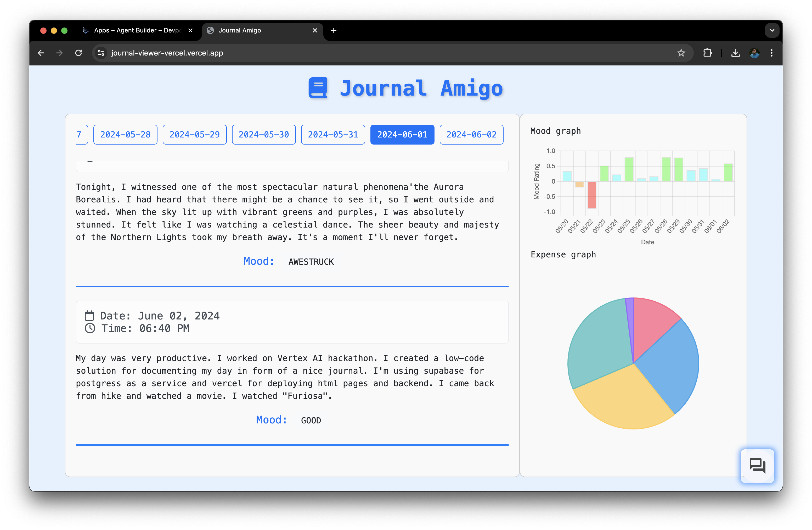Click the Journal Amigo book logo
Image resolution: width=812 pixels, height=530 pixels.
coord(318,88)
